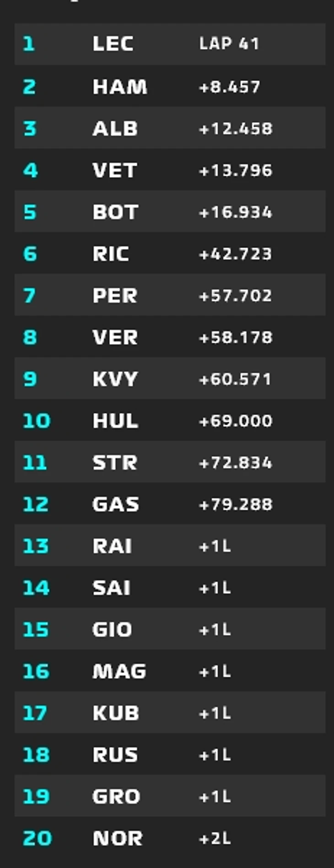
Task: Click position number 11 for STR
Action: coord(35,463)
